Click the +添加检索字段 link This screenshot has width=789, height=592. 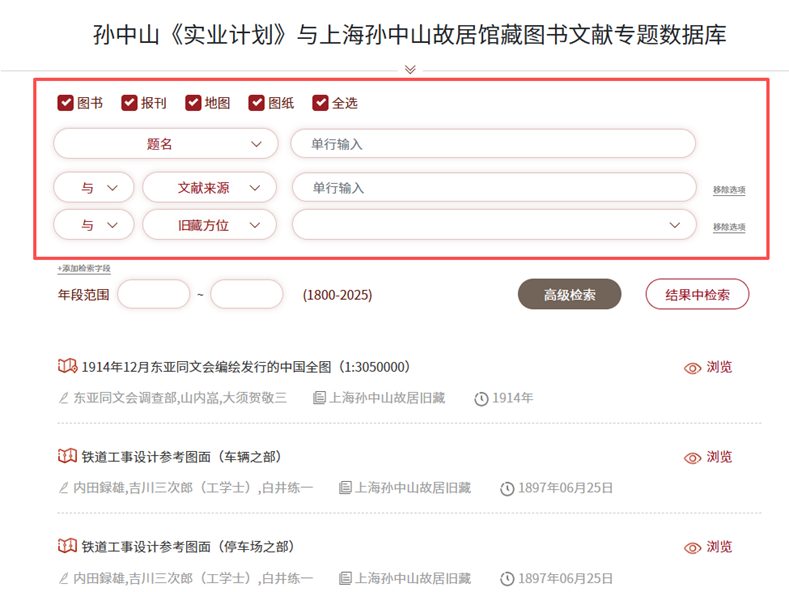(84, 269)
